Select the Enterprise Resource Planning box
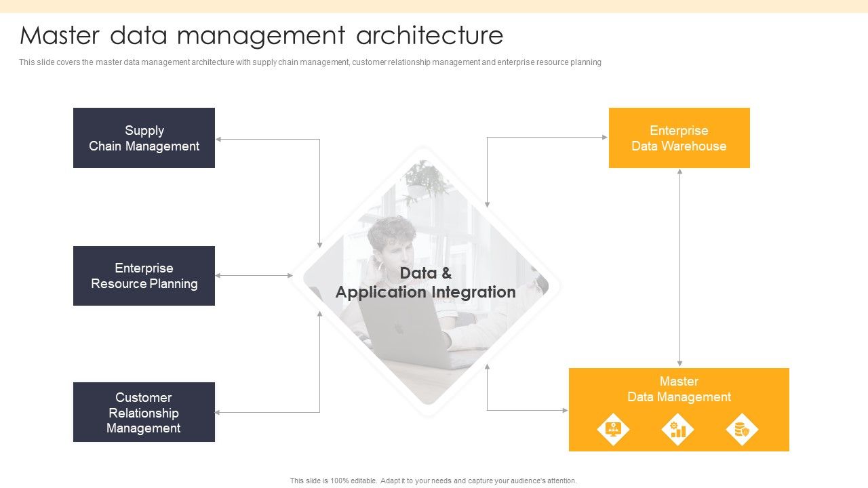 click(144, 276)
